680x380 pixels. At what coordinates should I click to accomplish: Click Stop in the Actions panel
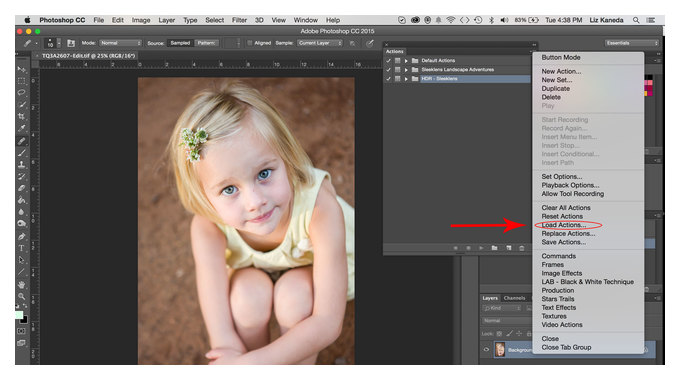pos(455,248)
